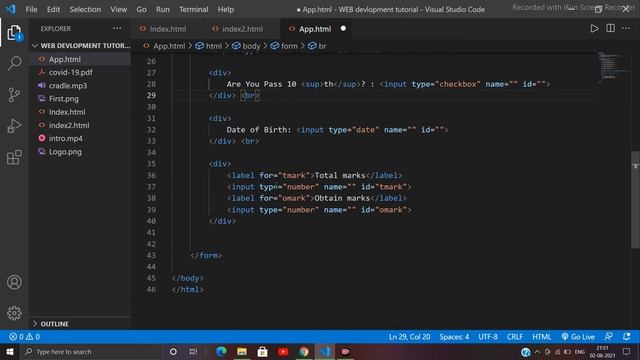Click the Windows search box

[x=92, y=351]
